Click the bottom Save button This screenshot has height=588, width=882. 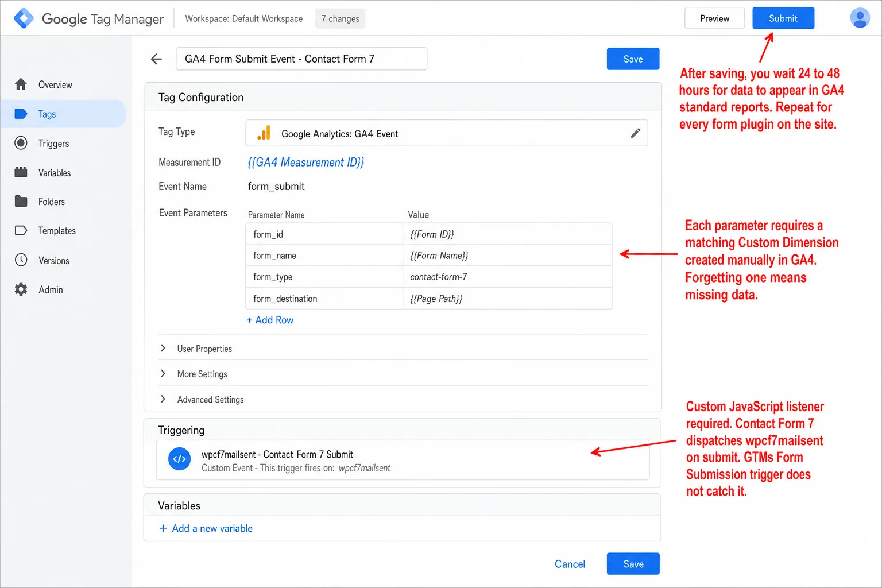coord(633,564)
